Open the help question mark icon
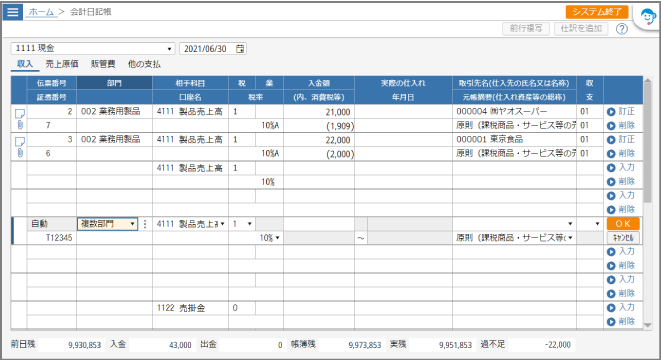661x360 pixels. [622, 29]
